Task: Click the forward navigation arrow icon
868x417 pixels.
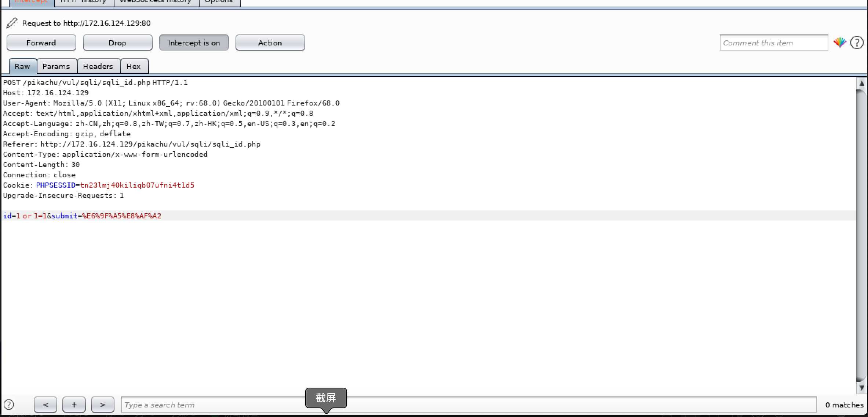Action: (102, 404)
